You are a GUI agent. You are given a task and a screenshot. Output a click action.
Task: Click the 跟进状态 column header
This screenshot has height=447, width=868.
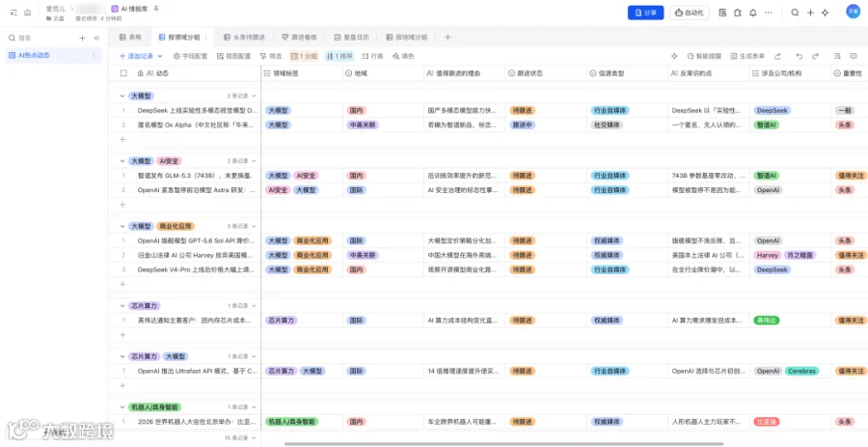pos(546,73)
